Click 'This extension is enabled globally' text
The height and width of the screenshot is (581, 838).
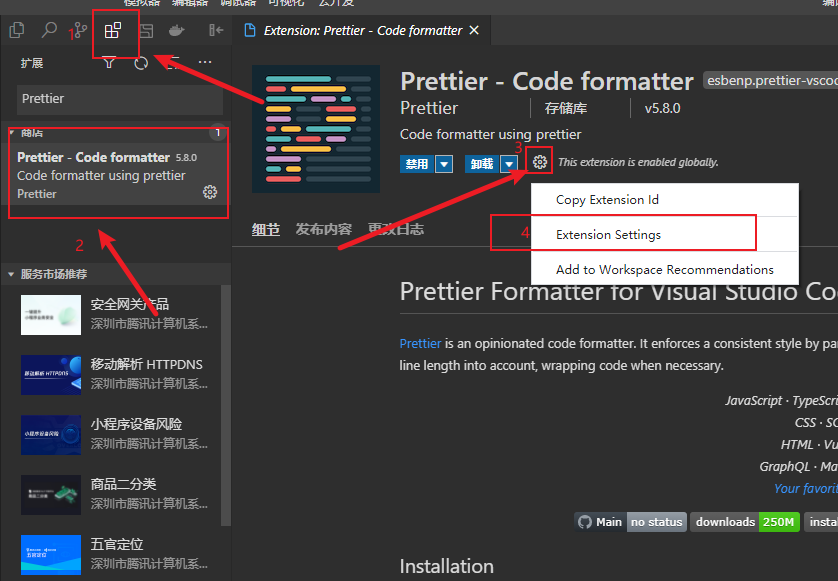pyautogui.click(x=638, y=162)
